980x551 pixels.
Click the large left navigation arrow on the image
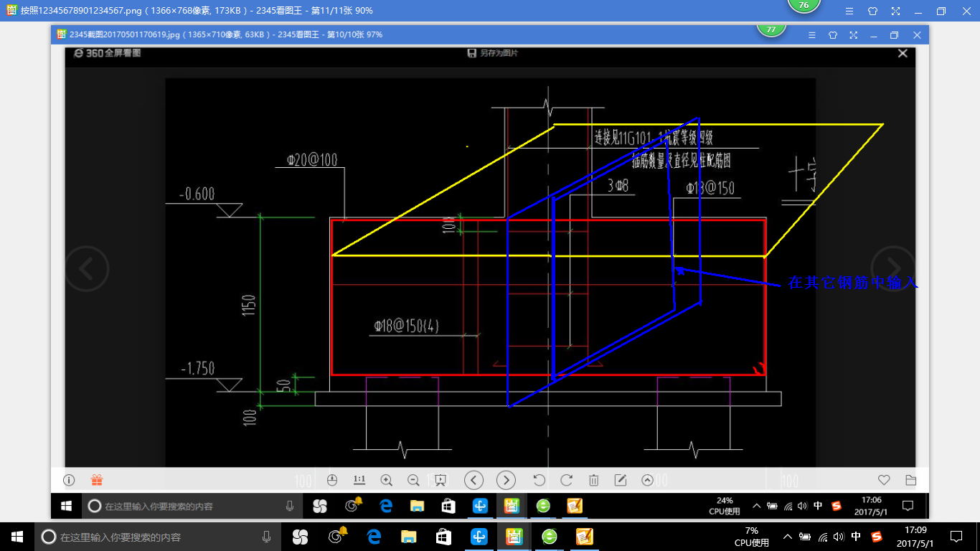87,269
